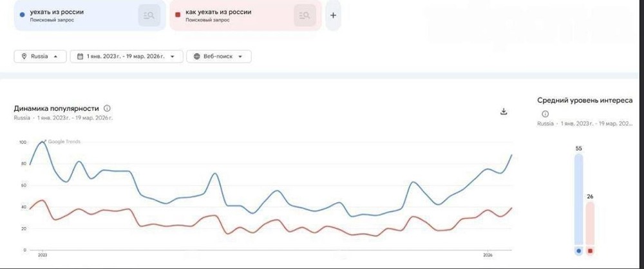Screen dimensions: 644x269
Task: Download the Динамика популярности chart data
Action: (504, 111)
